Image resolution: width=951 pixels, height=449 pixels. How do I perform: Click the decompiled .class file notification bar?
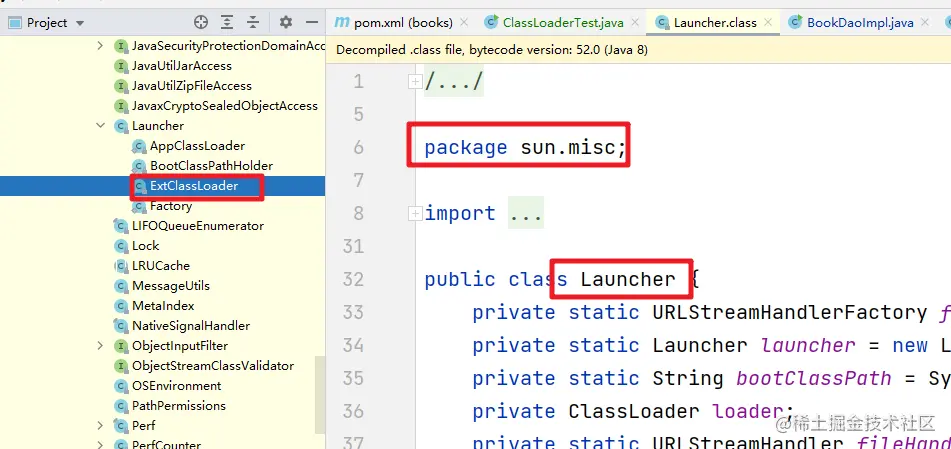click(x=638, y=50)
